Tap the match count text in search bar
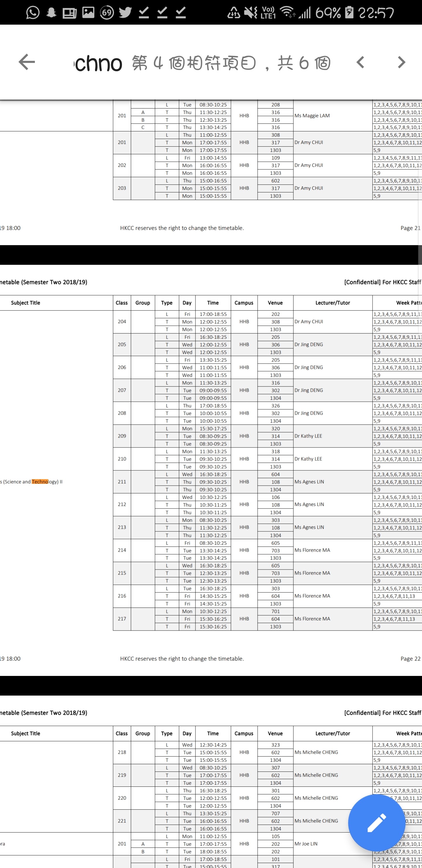 pyautogui.click(x=232, y=63)
